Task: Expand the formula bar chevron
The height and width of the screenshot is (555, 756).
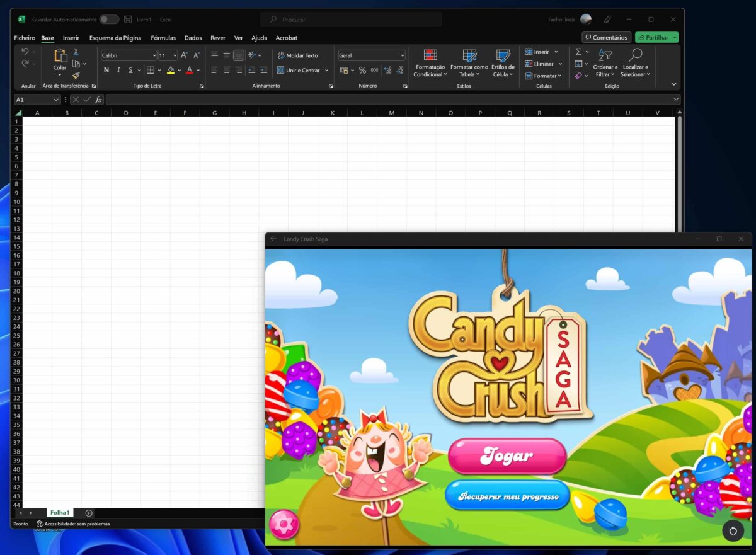Action: [676, 100]
